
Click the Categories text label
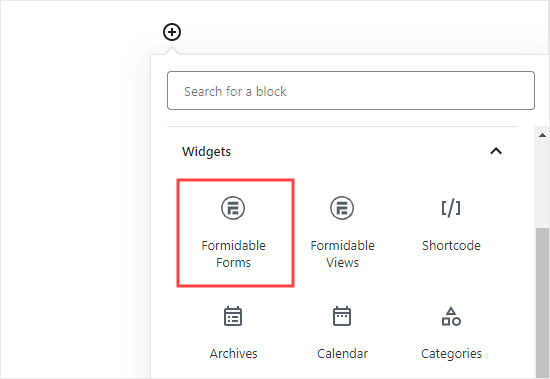click(x=451, y=354)
